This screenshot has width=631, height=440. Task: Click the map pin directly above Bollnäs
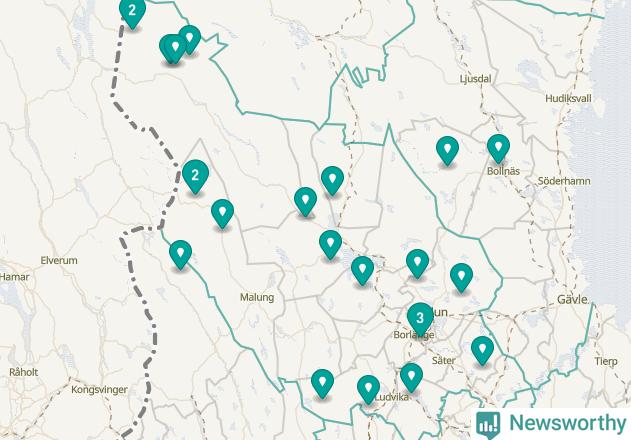pyautogui.click(x=498, y=148)
